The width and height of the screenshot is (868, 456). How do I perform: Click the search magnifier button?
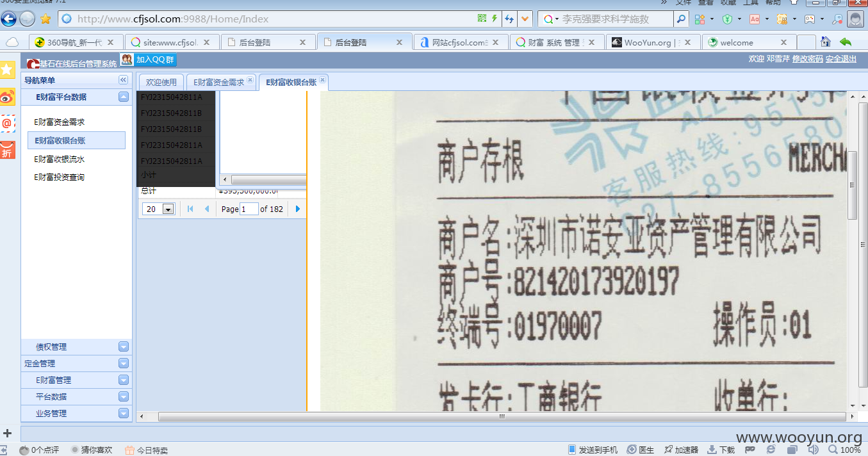coord(681,19)
